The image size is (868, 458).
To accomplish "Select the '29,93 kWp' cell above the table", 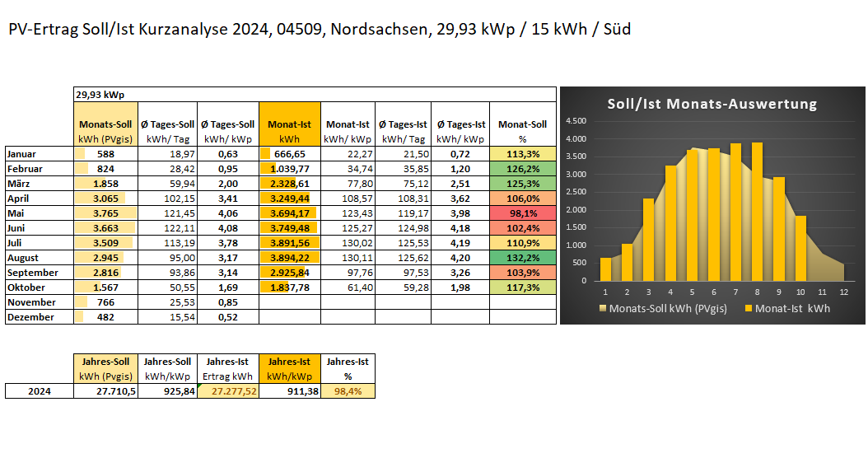I will coord(315,94).
